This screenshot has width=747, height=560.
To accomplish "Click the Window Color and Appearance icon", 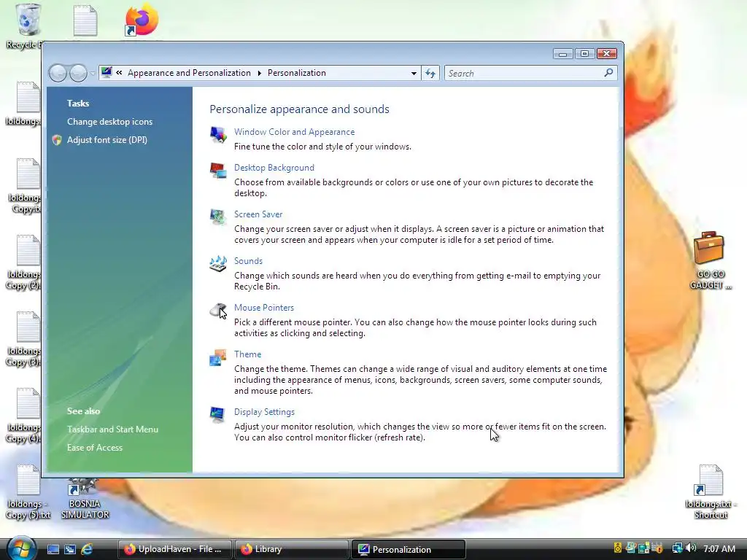I will click(x=218, y=135).
